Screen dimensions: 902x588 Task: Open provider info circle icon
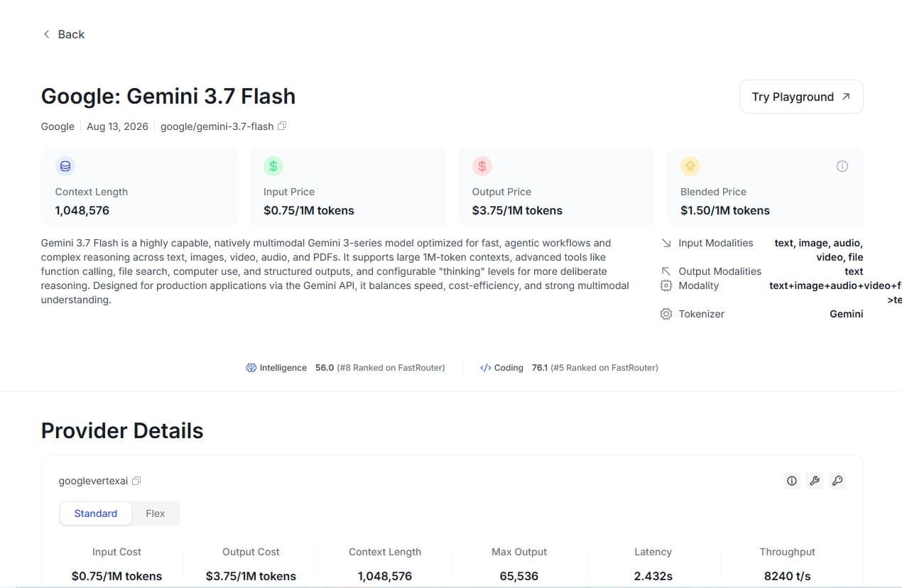(792, 481)
